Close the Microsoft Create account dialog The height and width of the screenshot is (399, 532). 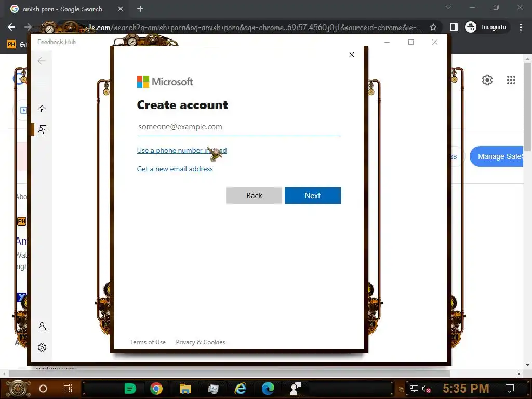(352, 55)
